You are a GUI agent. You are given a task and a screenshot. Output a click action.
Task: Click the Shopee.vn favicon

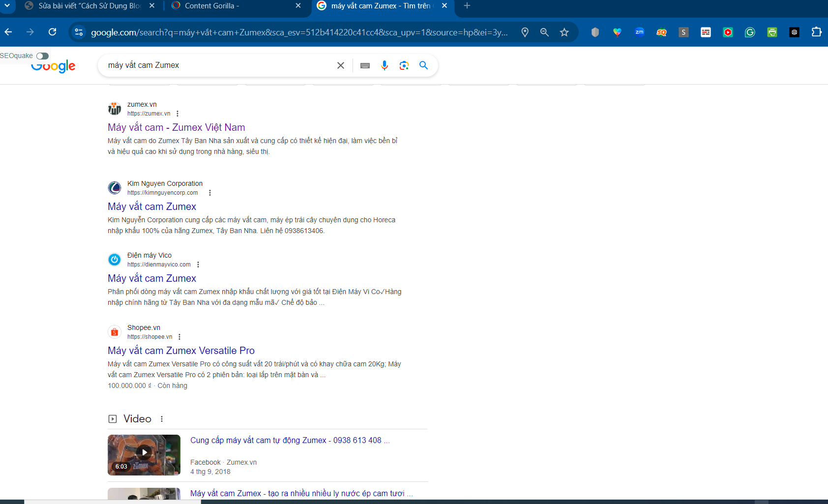(x=115, y=332)
